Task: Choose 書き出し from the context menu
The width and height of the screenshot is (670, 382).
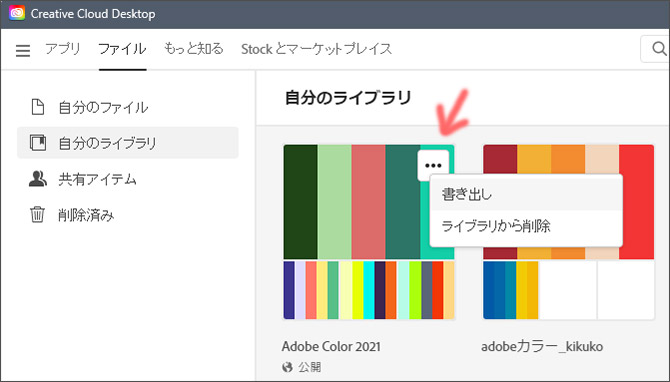Action: click(x=526, y=194)
